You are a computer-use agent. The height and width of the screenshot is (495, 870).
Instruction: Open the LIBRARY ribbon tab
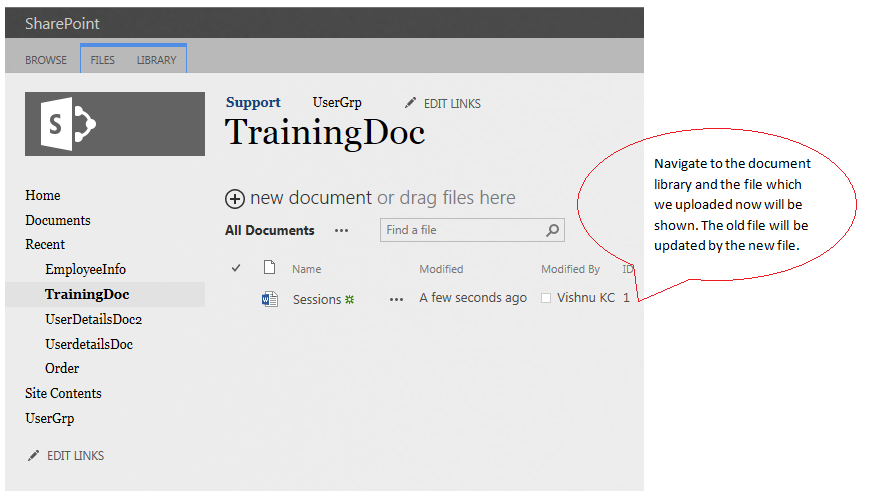156,60
